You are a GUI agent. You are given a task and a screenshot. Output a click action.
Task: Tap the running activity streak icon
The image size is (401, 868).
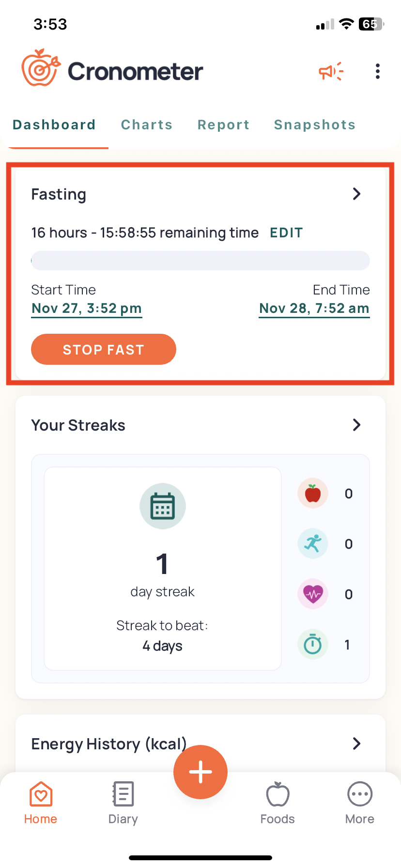coord(312,543)
